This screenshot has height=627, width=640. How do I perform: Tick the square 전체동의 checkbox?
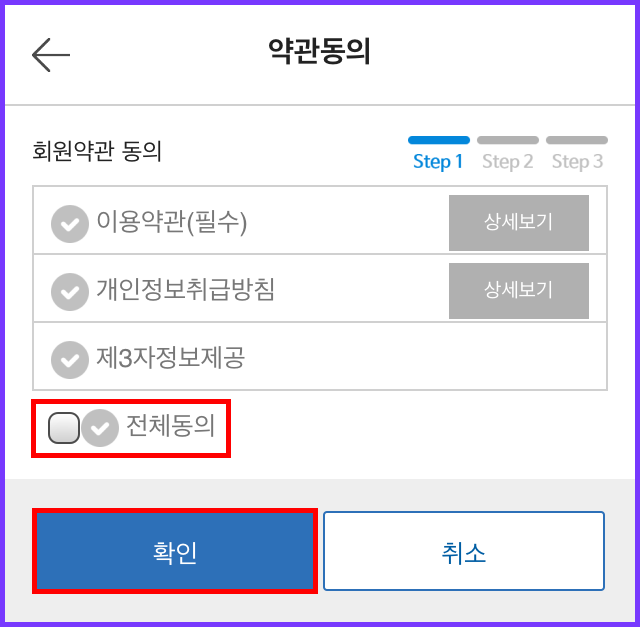(x=64, y=429)
